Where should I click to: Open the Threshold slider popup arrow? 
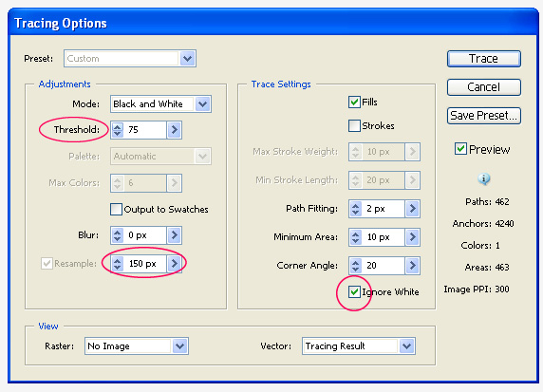[174, 130]
